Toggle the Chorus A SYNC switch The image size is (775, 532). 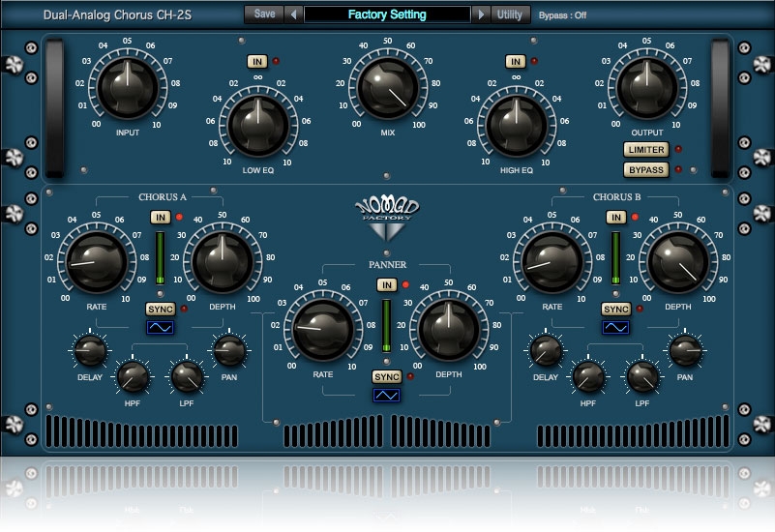159,309
